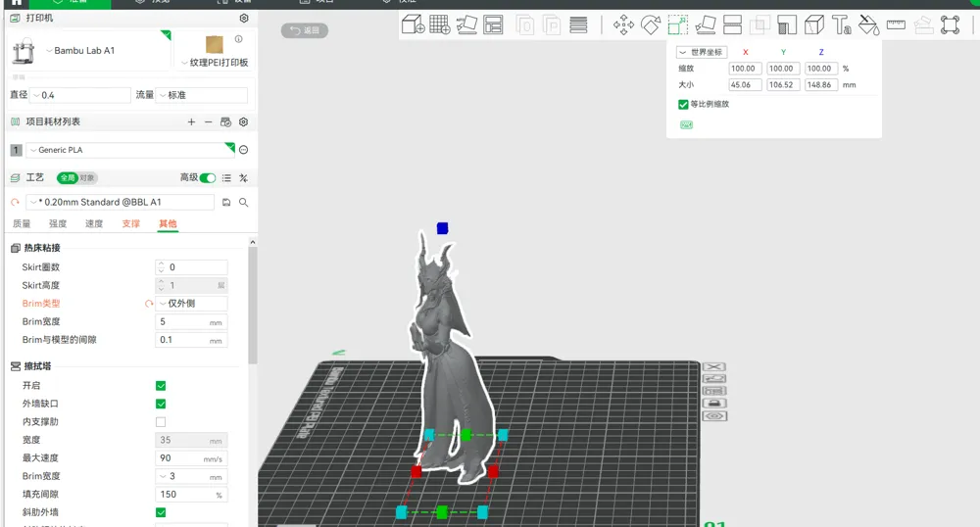Viewport: 980px width, 527px height.
Task: Click the sync filament list icon
Action: [x=225, y=121]
